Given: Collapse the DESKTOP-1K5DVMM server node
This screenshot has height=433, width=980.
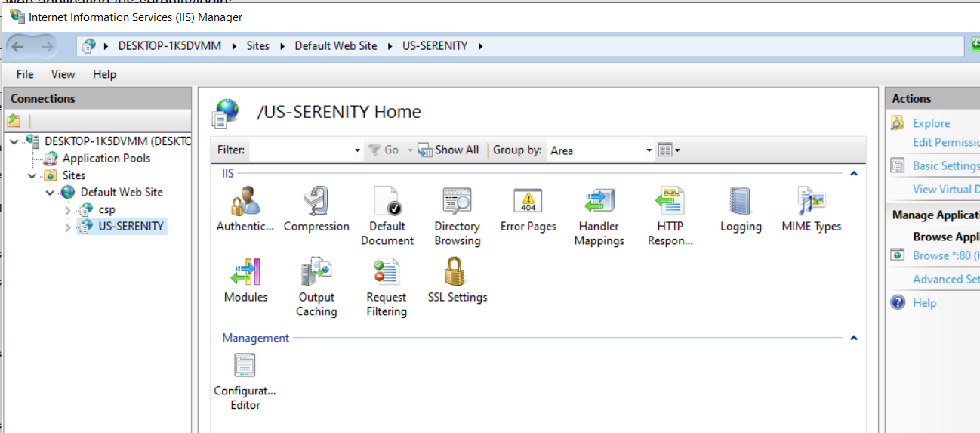Looking at the screenshot, I should (x=14, y=141).
